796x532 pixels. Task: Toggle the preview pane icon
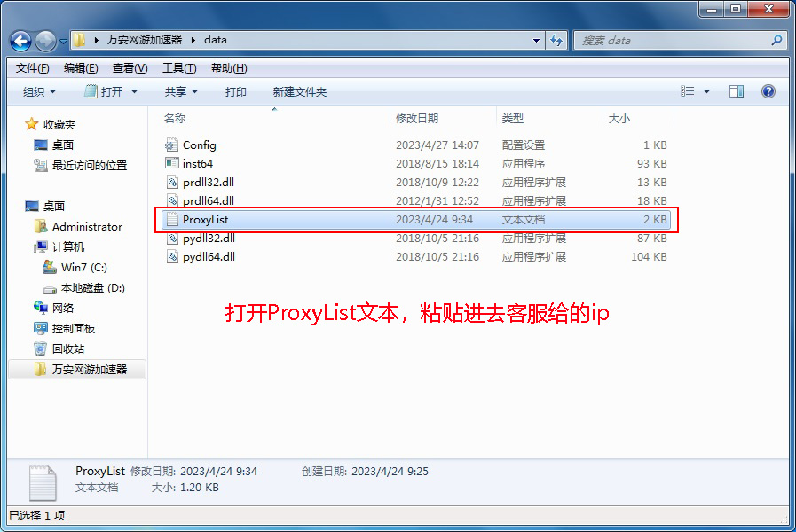pos(736,91)
